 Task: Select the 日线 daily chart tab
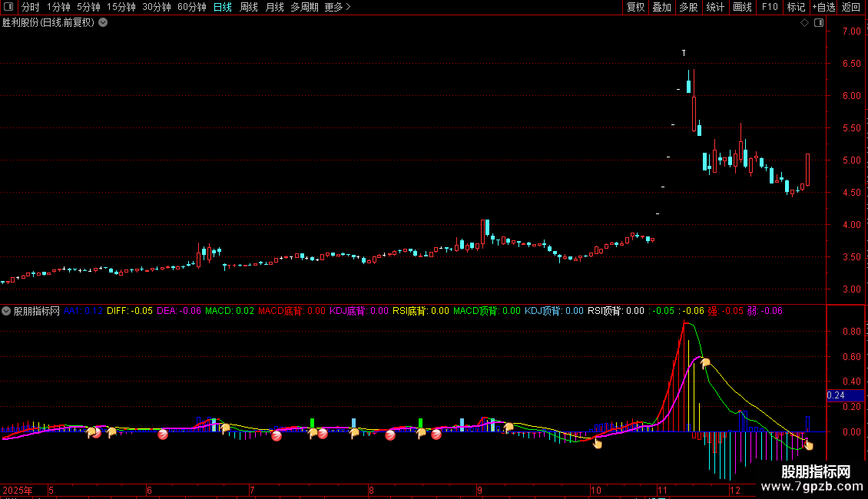(223, 7)
